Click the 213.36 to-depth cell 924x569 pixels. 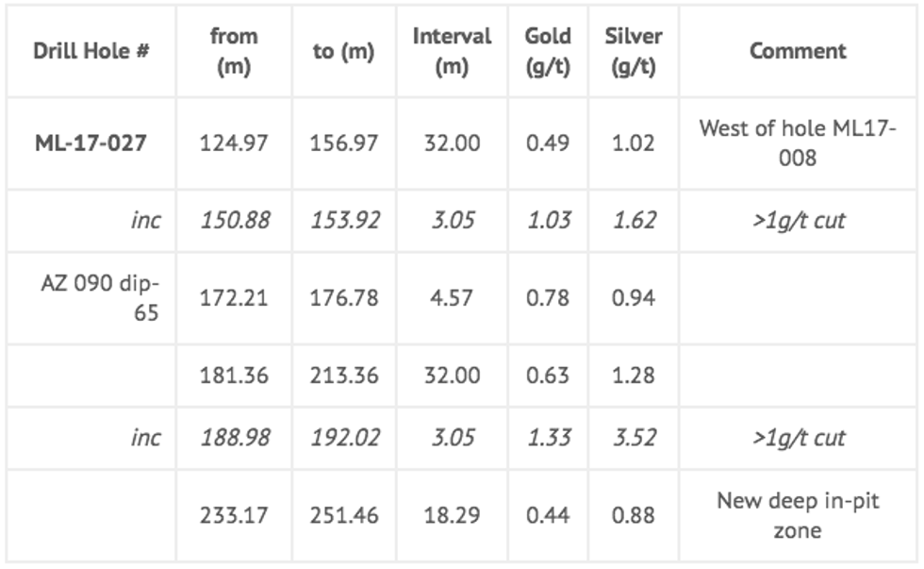(344, 376)
